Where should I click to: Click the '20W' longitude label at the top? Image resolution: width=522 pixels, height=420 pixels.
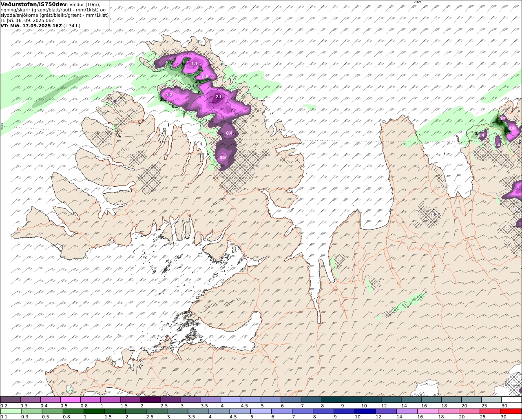click(417, 2)
